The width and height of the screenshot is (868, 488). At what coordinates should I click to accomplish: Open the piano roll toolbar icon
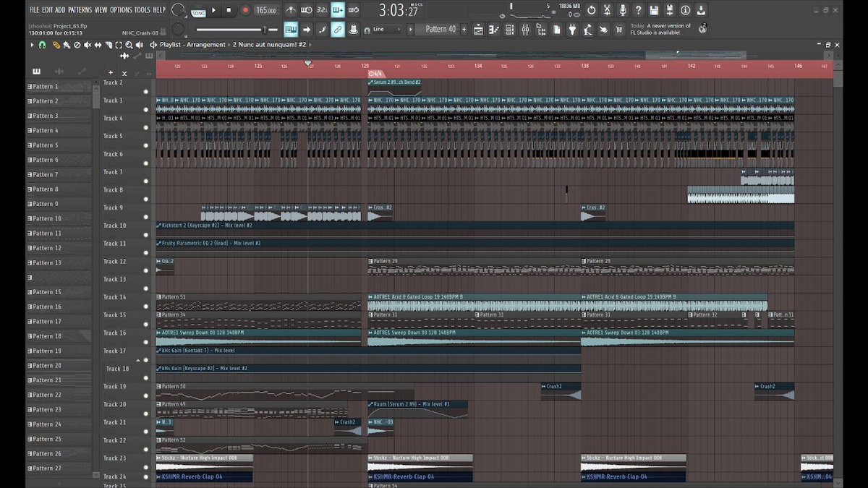493,29
